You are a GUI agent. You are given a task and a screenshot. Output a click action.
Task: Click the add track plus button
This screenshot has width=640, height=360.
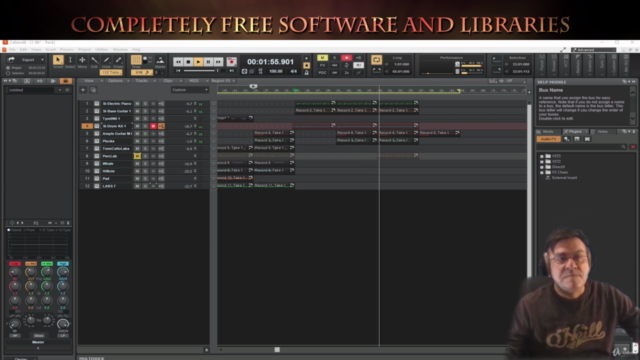click(x=83, y=90)
